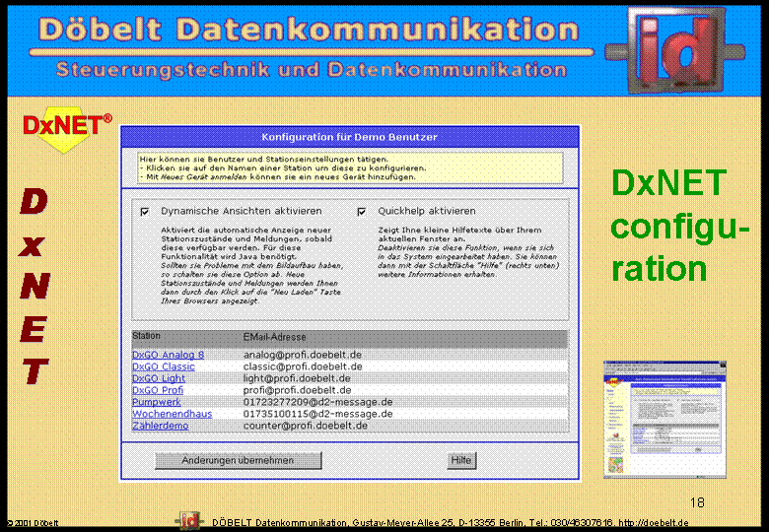The width and height of the screenshot is (769, 532).
Task: Select email 01723277209@d2-message.de
Action: (317, 402)
